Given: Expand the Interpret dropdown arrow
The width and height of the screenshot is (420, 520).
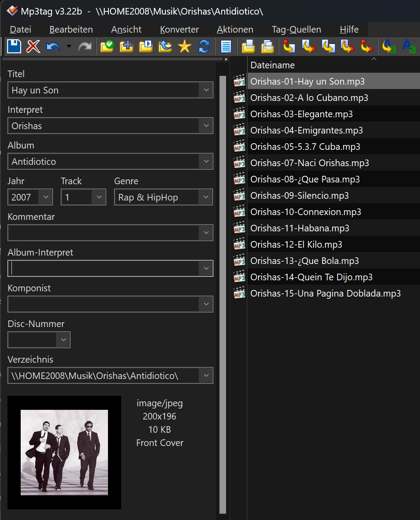Looking at the screenshot, I should point(206,126).
